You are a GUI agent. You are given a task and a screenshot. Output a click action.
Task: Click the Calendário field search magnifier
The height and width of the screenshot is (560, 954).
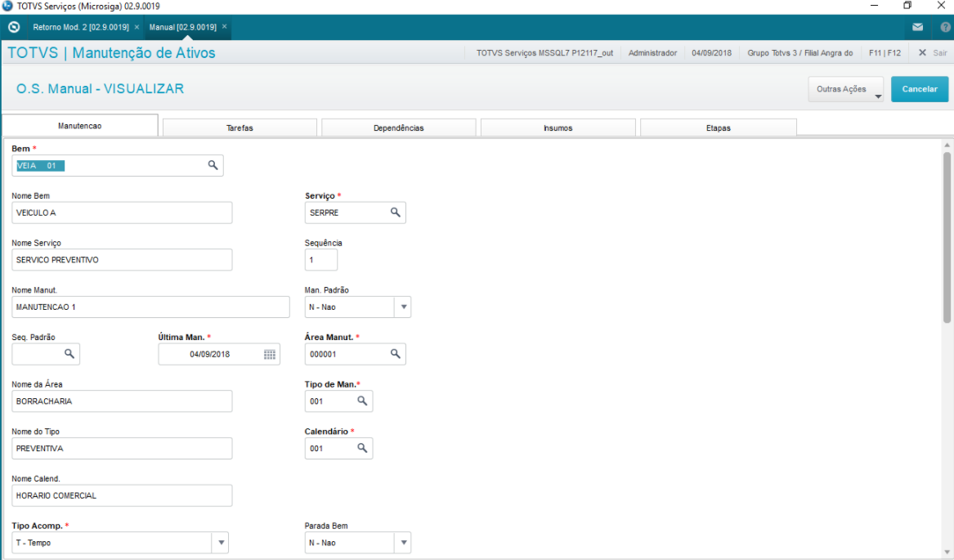(x=362, y=448)
